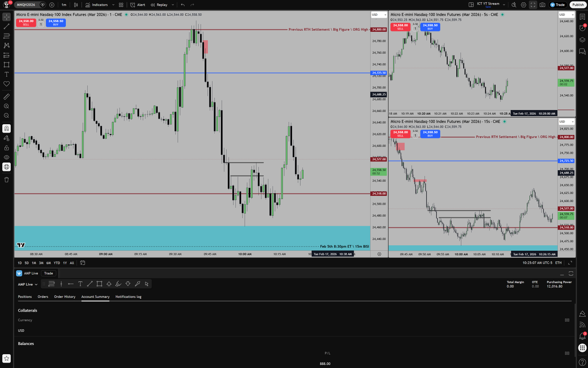Click the ETH session selector at chart bottom
The height and width of the screenshot is (368, 588).
pyautogui.click(x=558, y=263)
